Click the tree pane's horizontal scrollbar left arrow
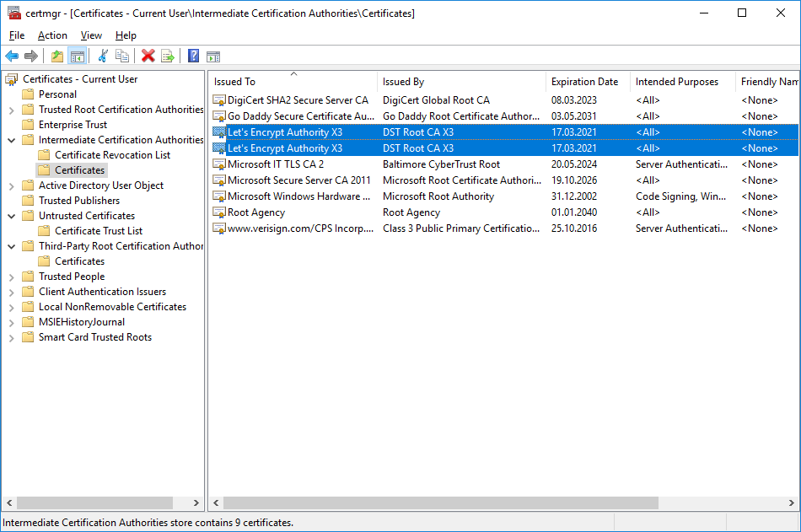This screenshot has width=801, height=532. 9,502
